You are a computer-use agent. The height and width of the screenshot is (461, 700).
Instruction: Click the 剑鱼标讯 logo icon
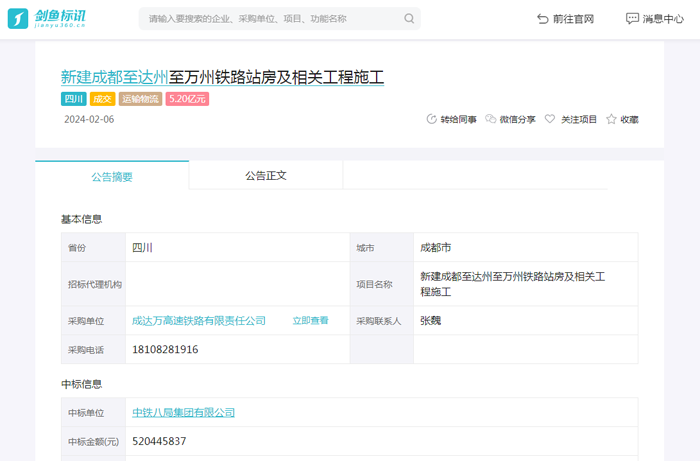pyautogui.click(x=20, y=18)
